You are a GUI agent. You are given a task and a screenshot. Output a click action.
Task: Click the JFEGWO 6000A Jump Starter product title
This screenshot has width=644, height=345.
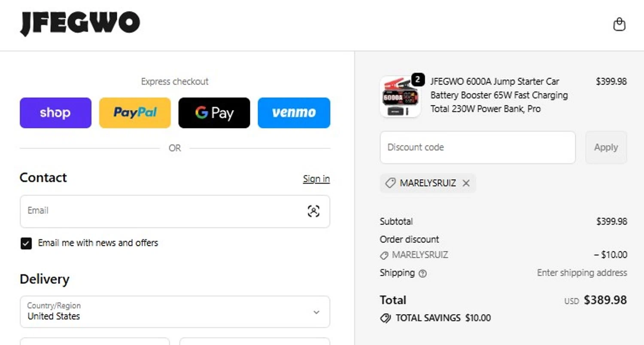click(x=499, y=95)
